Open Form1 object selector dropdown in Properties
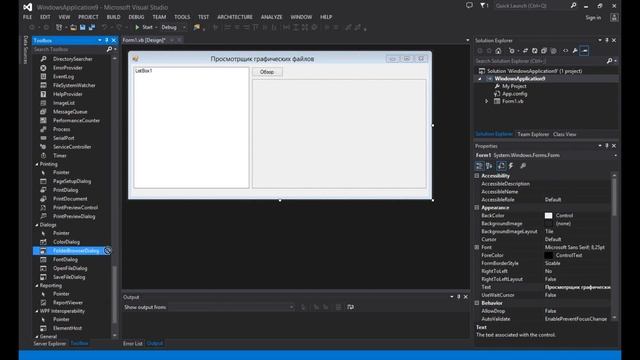The image size is (640, 360). pos(616,156)
